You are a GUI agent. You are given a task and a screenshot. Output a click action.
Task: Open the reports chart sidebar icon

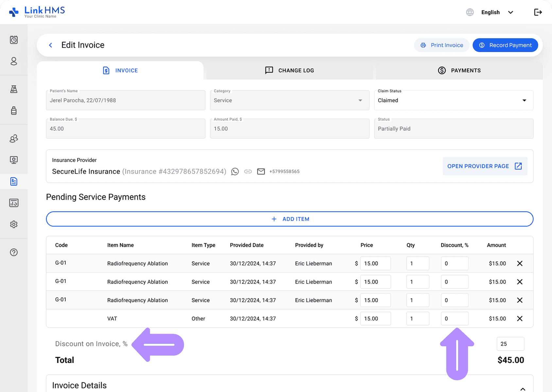click(14, 203)
